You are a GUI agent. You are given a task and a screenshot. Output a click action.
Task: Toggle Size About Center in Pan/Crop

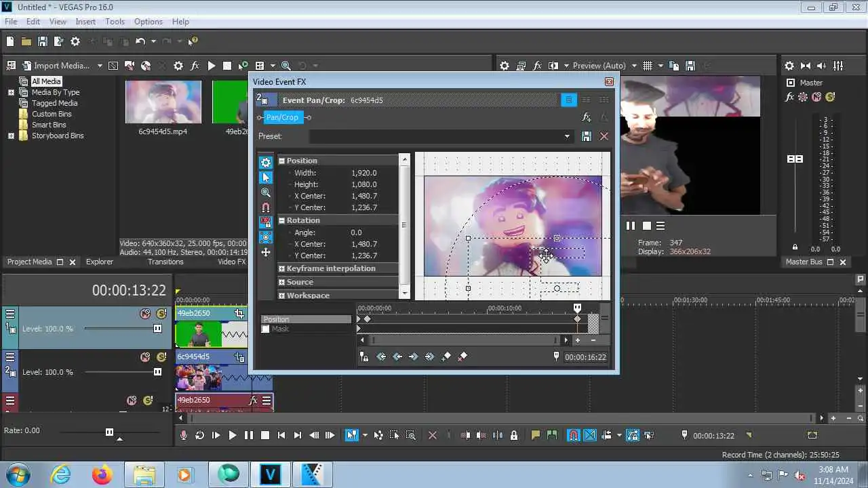[x=266, y=237]
